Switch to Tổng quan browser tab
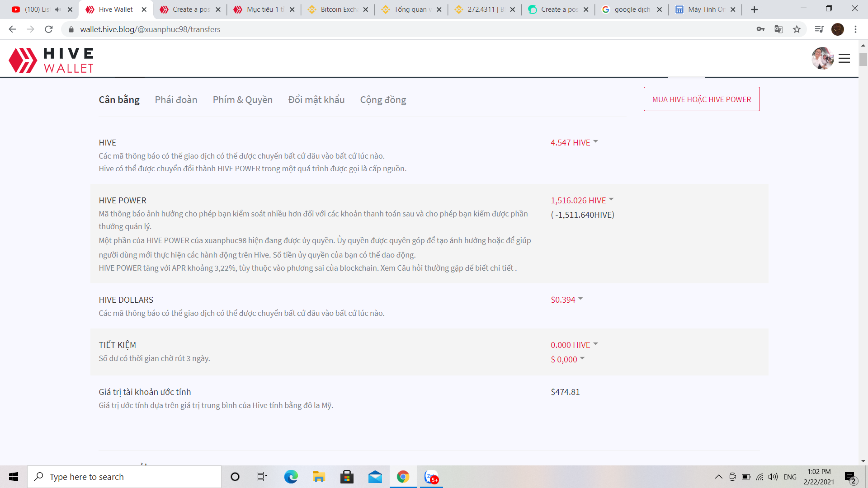The height and width of the screenshot is (488, 868). click(412, 9)
